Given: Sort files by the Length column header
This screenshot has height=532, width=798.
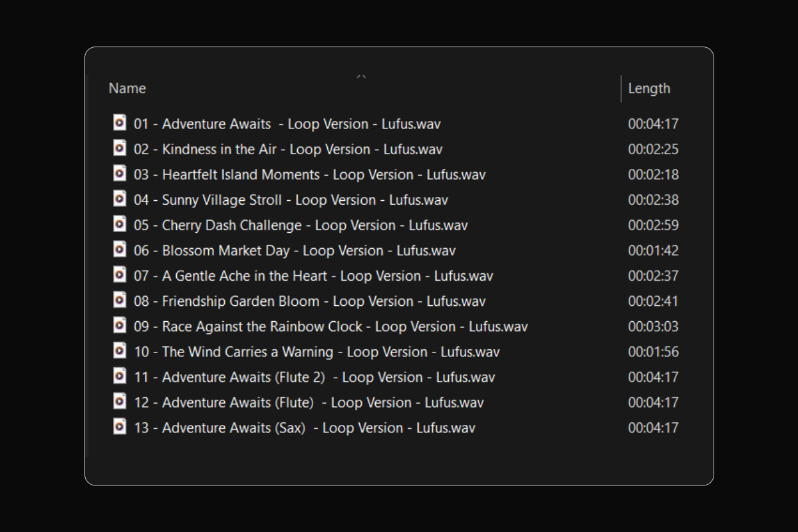Looking at the screenshot, I should [649, 88].
